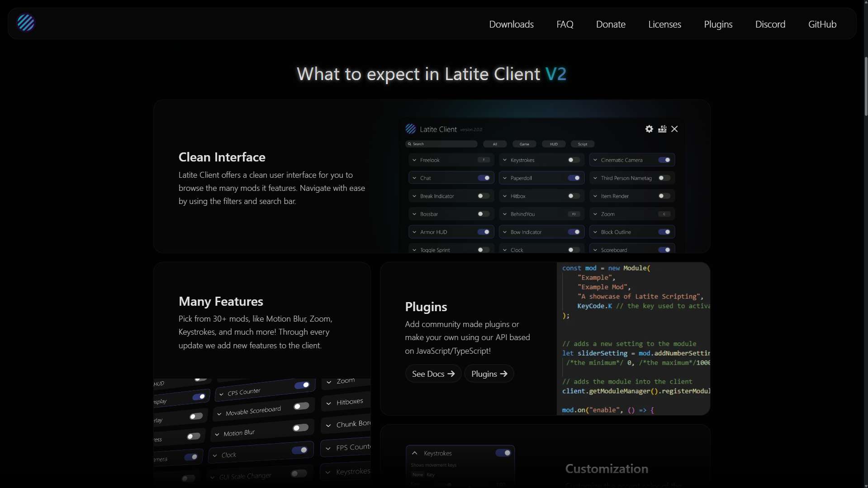
Task: Toggle CPS Counter in Many Features image
Action: coord(302,385)
